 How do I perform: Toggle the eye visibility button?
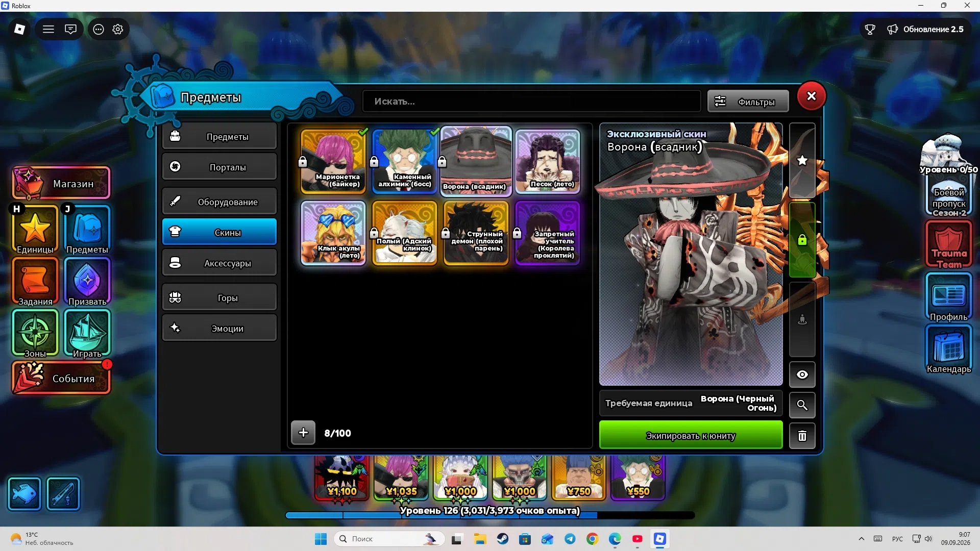802,375
